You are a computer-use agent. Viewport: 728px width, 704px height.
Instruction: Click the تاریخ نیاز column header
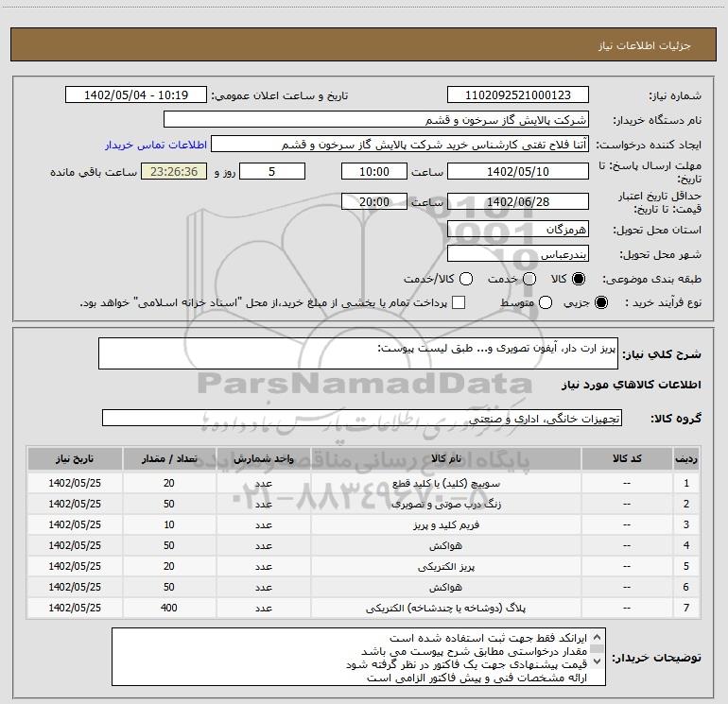click(75, 458)
